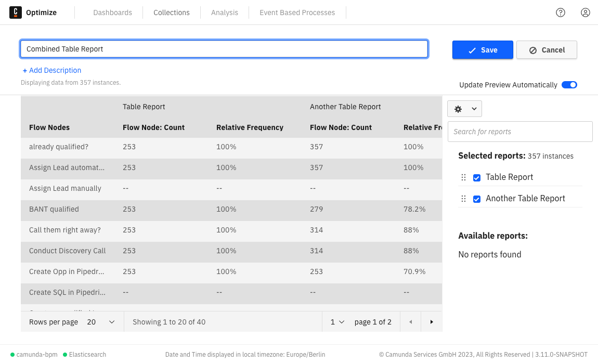This screenshot has height=364, width=598.
Task: Uncheck the Another Table Report checkbox
Action: point(477,199)
